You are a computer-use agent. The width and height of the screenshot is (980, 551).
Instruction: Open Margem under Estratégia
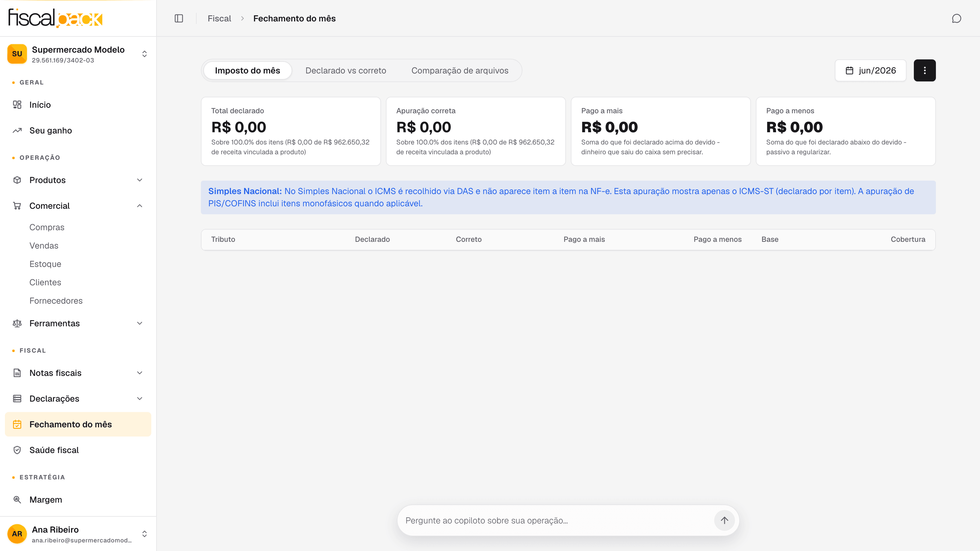(x=78, y=499)
